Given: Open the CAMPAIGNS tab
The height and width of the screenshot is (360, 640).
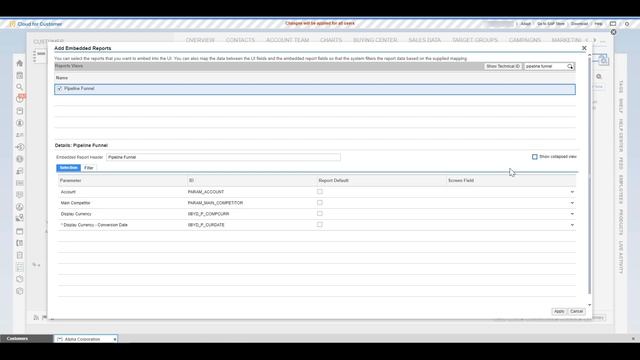Looking at the screenshot, I should point(524,40).
